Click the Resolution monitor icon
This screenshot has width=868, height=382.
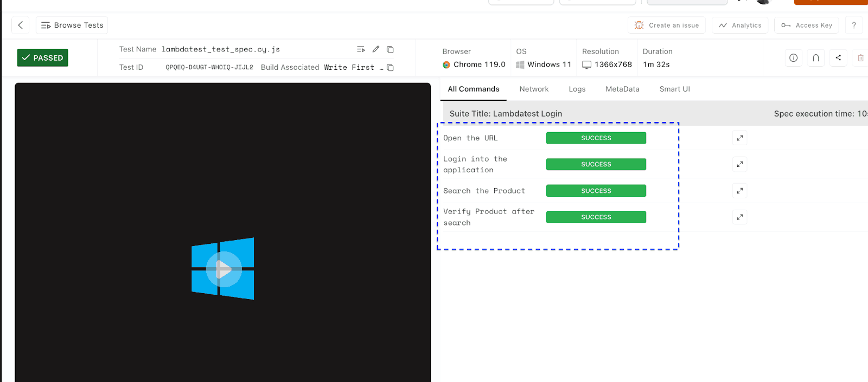pyautogui.click(x=587, y=64)
